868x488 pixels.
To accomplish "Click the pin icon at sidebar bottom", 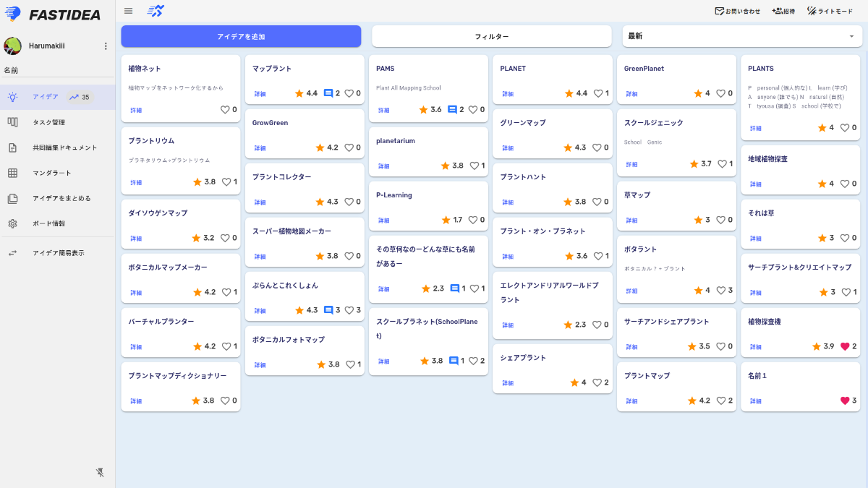I will pyautogui.click(x=101, y=472).
